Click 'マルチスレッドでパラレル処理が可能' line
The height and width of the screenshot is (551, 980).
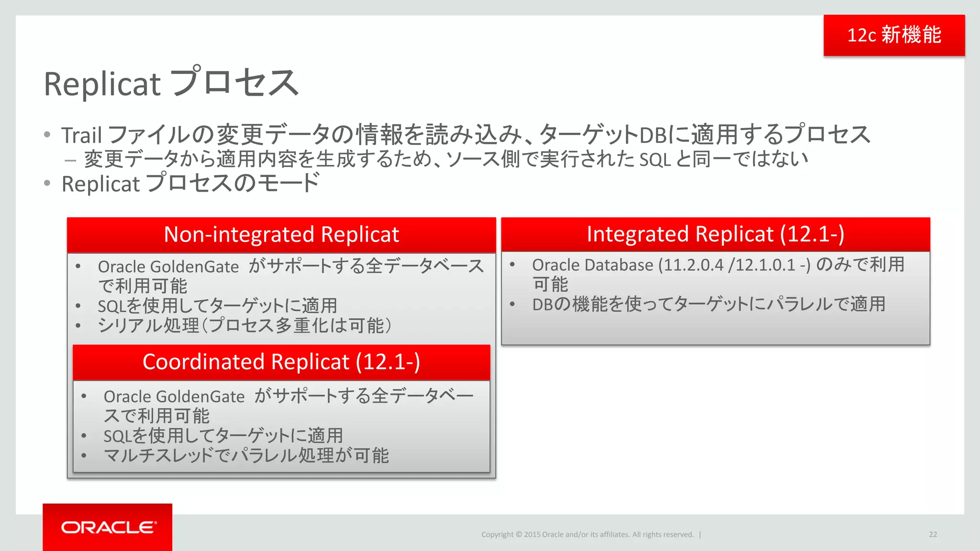coord(246,455)
